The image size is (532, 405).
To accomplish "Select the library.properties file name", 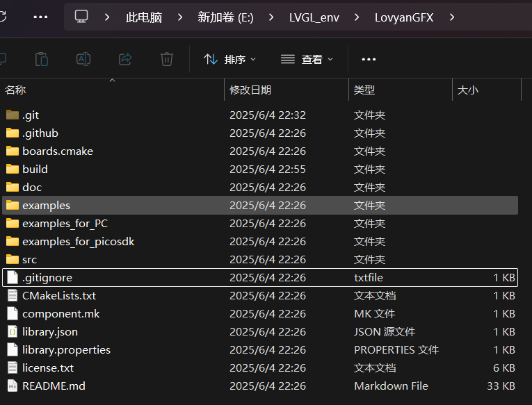I will 67,349.
